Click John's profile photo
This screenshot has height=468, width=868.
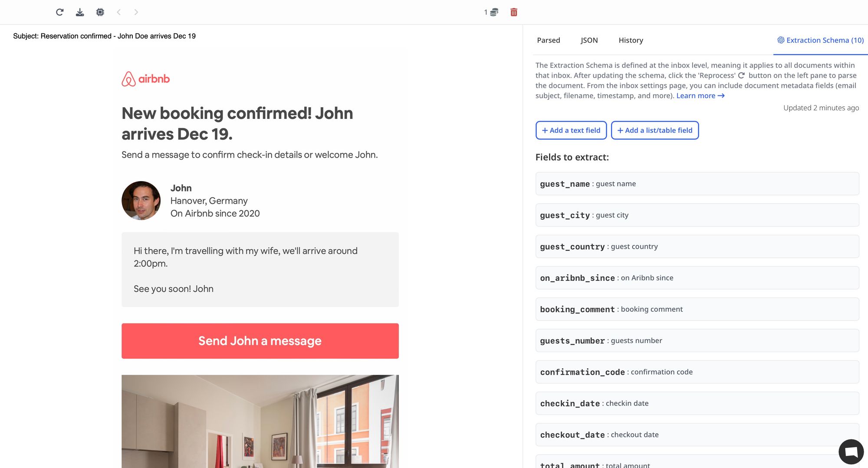pyautogui.click(x=141, y=201)
